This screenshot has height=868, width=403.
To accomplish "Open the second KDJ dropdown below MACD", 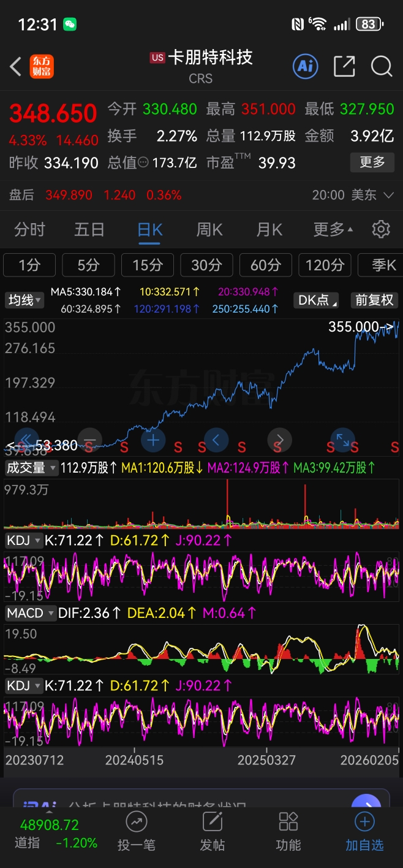I will click(23, 685).
